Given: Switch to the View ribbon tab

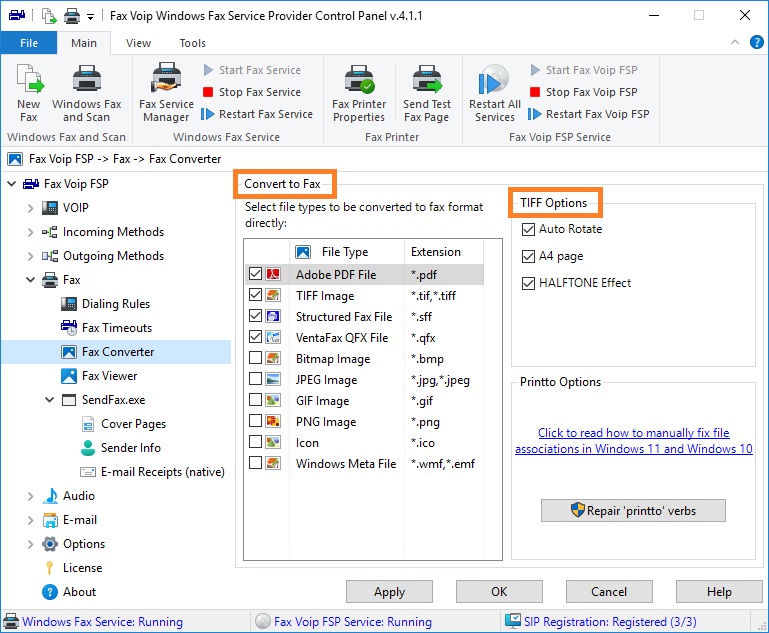Looking at the screenshot, I should click(x=138, y=43).
